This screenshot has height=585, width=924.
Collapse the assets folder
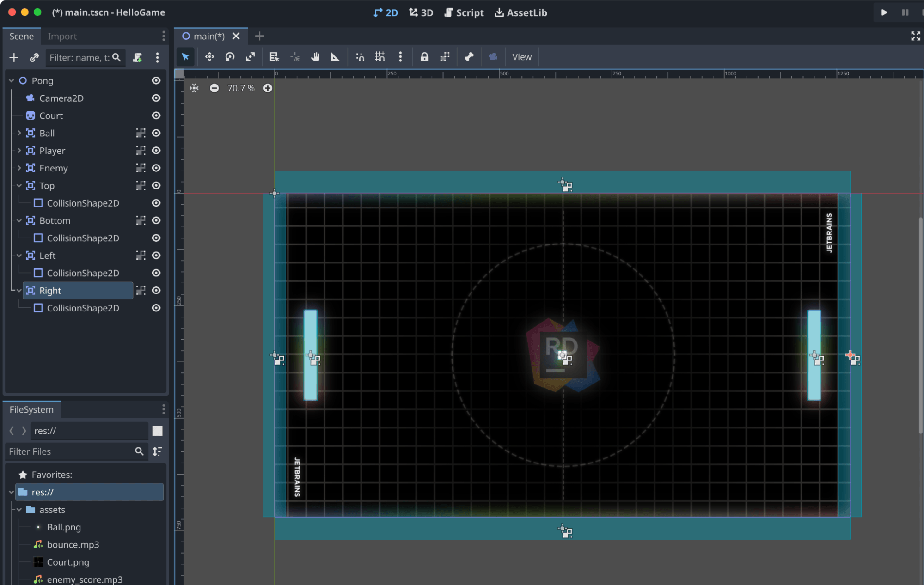[x=19, y=510]
